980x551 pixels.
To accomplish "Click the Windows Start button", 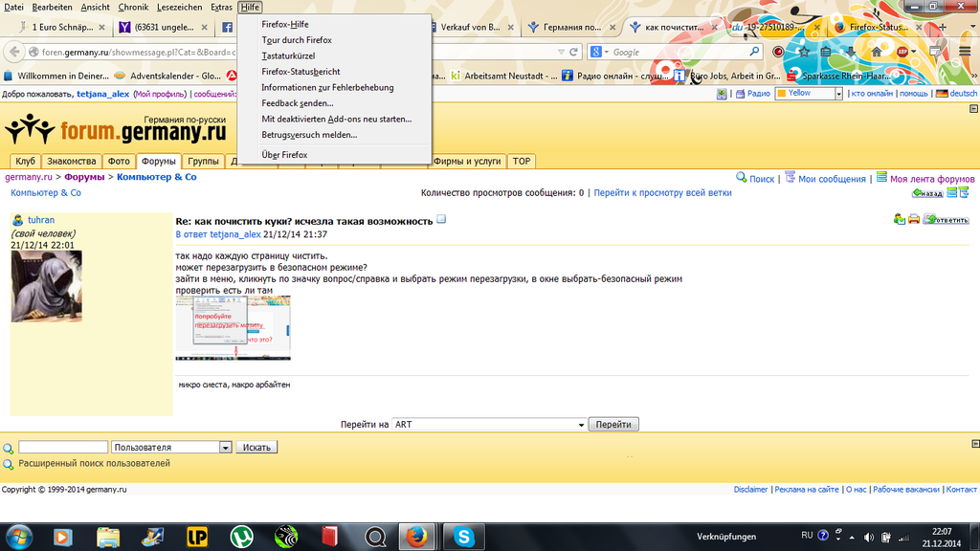I will coord(19,537).
